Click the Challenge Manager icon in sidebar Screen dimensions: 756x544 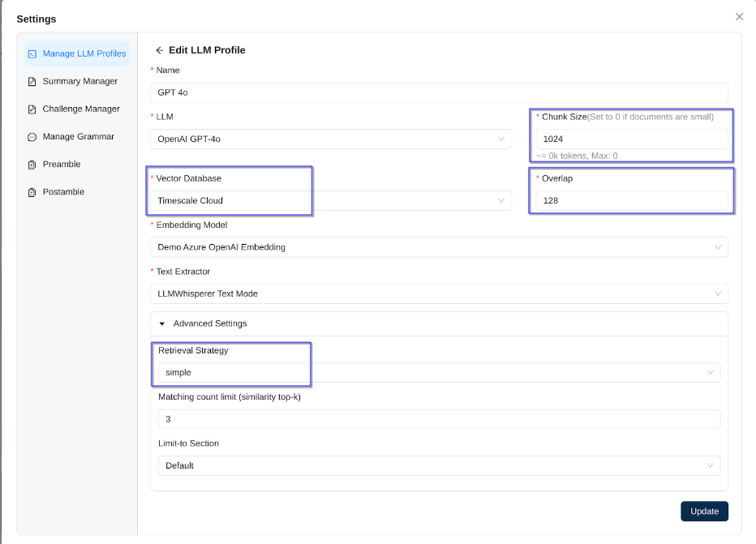[x=32, y=109]
